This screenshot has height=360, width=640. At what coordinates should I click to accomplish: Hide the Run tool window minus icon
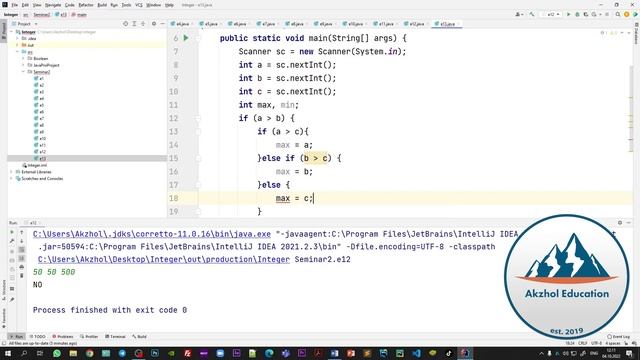[629, 223]
